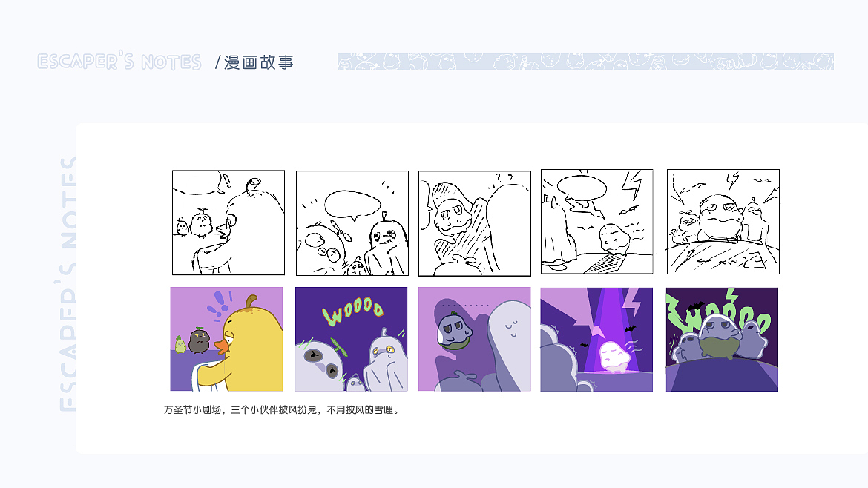Click the 漫画故事 heading text
Screen dimensions: 868x488
[258, 62]
